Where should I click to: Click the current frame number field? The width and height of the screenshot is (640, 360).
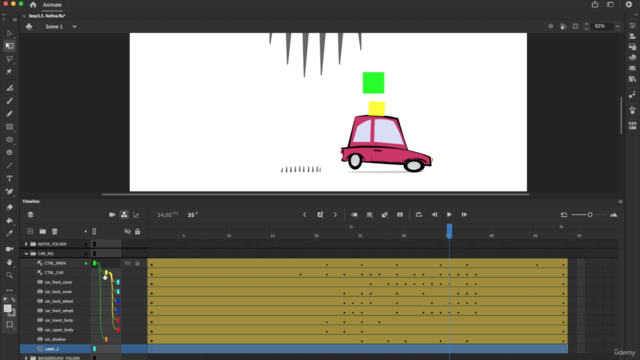191,215
